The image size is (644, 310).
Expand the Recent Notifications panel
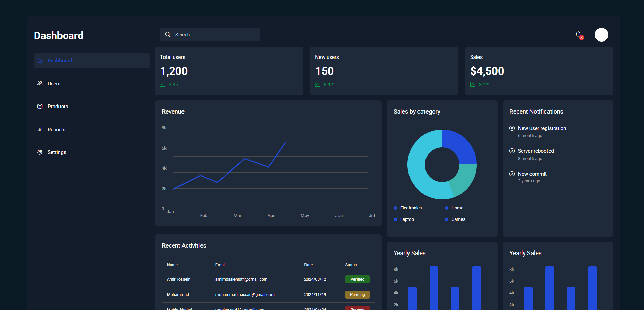click(536, 112)
